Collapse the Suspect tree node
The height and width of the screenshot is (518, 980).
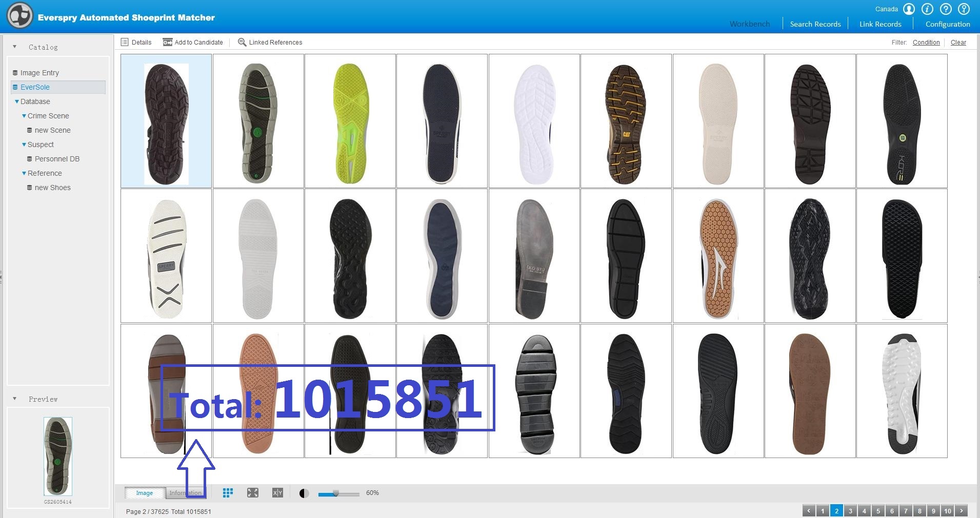[24, 144]
